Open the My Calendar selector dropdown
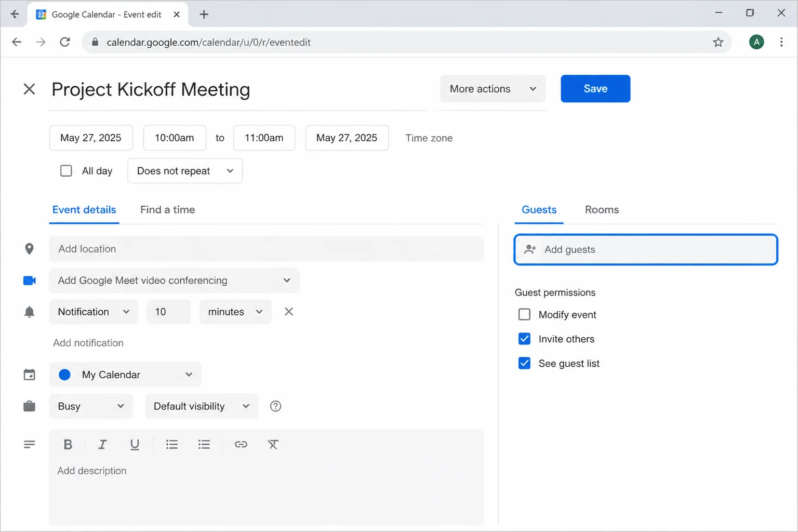The height and width of the screenshot is (532, 798). (x=125, y=375)
